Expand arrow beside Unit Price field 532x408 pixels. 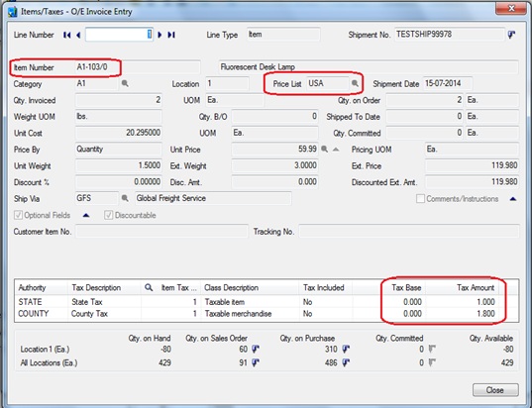[336, 150]
